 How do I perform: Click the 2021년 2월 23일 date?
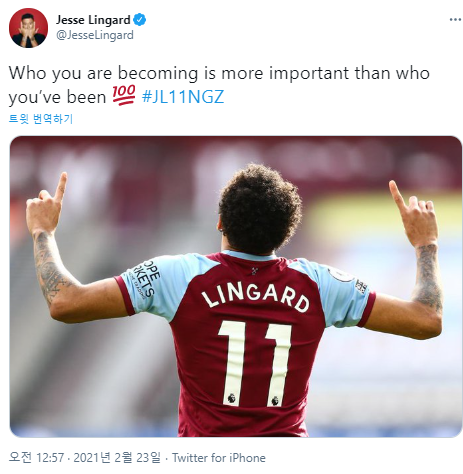click(117, 457)
